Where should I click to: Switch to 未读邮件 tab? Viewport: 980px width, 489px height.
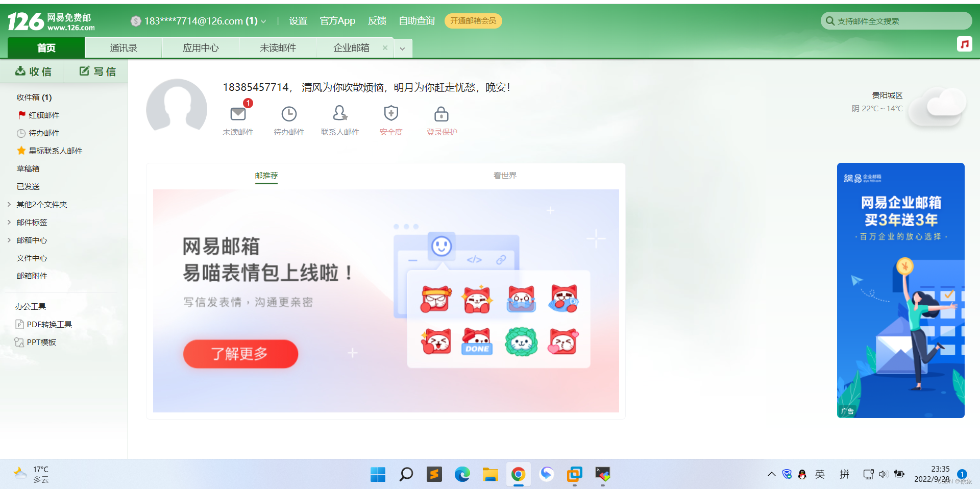[x=278, y=48]
